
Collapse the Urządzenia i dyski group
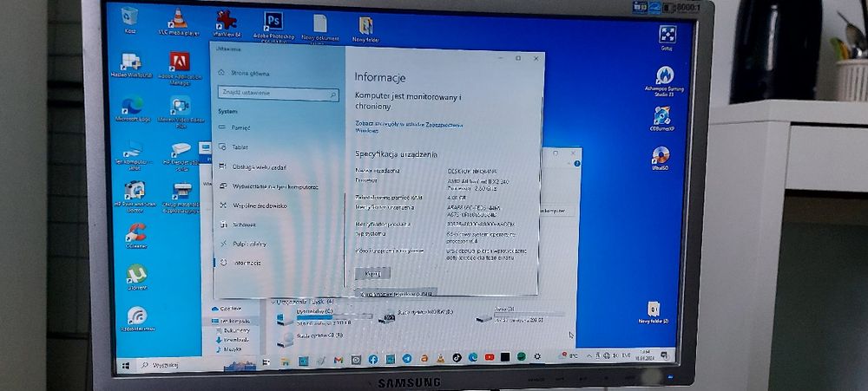point(273,302)
